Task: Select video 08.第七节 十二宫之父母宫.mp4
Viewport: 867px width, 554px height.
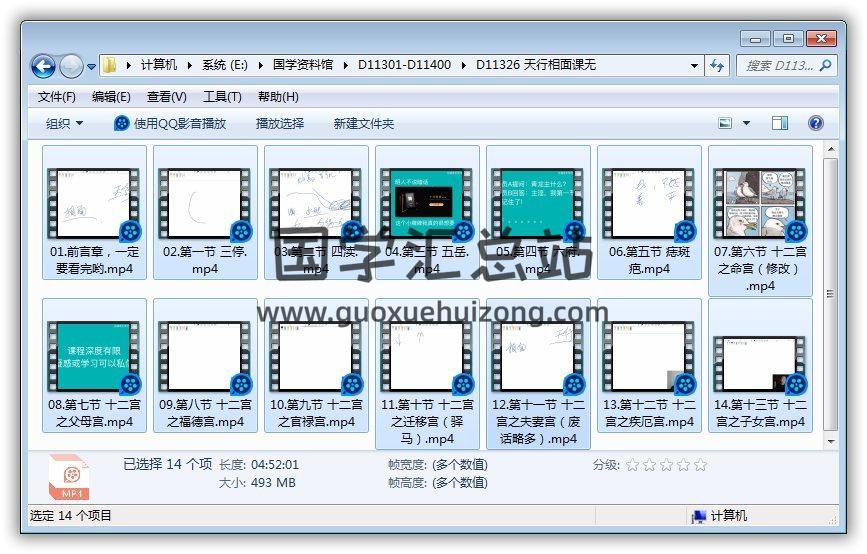Action: click(x=94, y=365)
